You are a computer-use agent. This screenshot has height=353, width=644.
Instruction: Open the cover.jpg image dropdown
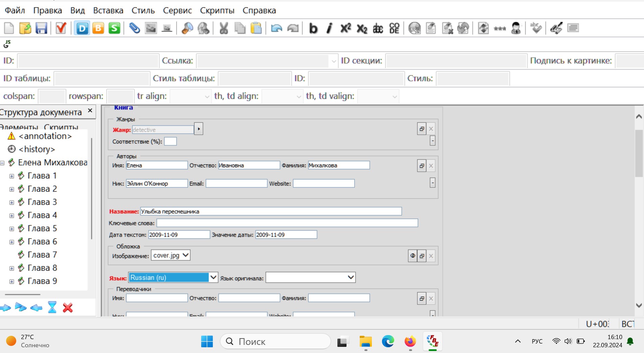click(171, 255)
